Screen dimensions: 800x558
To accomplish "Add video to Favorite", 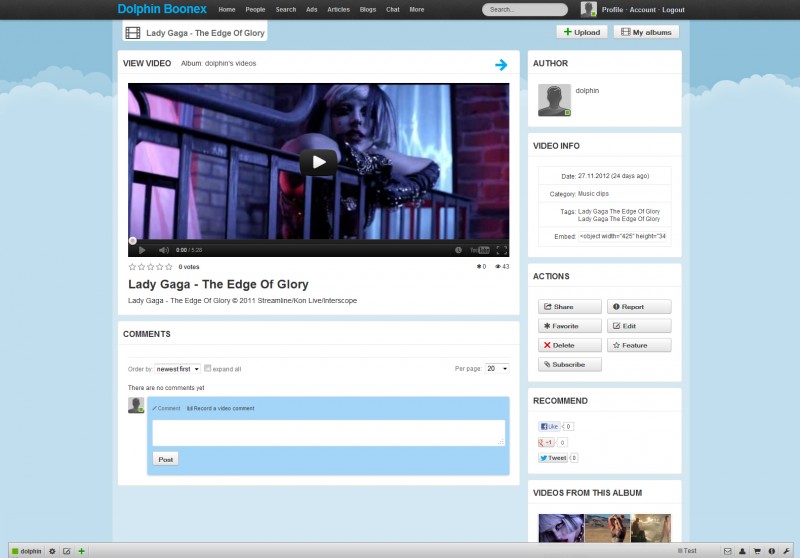I will click(569, 326).
